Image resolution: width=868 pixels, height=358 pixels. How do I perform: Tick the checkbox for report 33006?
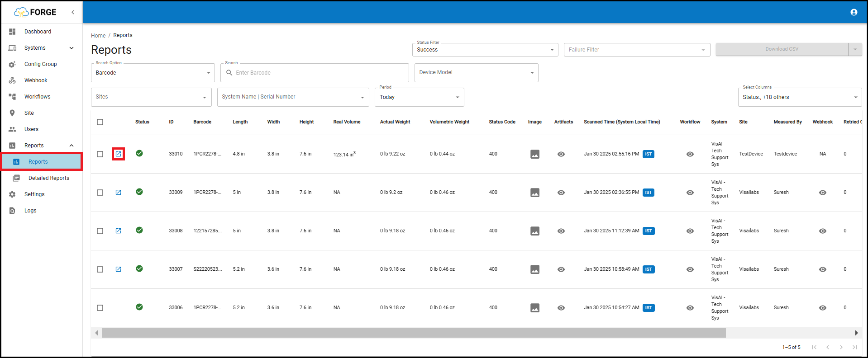pos(100,308)
